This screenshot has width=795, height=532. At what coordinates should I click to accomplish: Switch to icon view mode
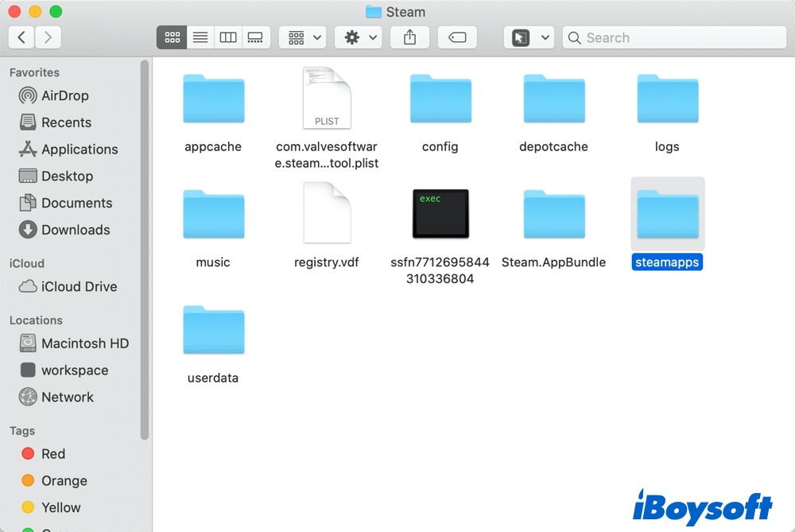(172, 37)
